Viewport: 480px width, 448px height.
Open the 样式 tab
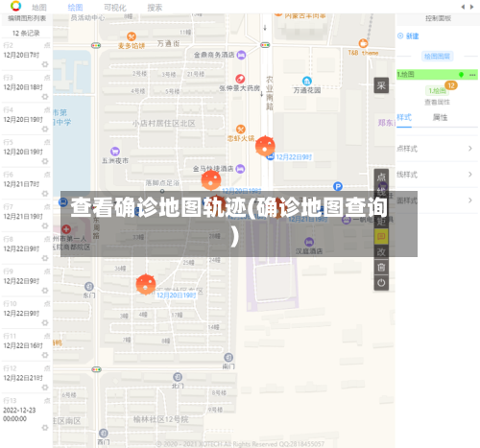(x=404, y=117)
